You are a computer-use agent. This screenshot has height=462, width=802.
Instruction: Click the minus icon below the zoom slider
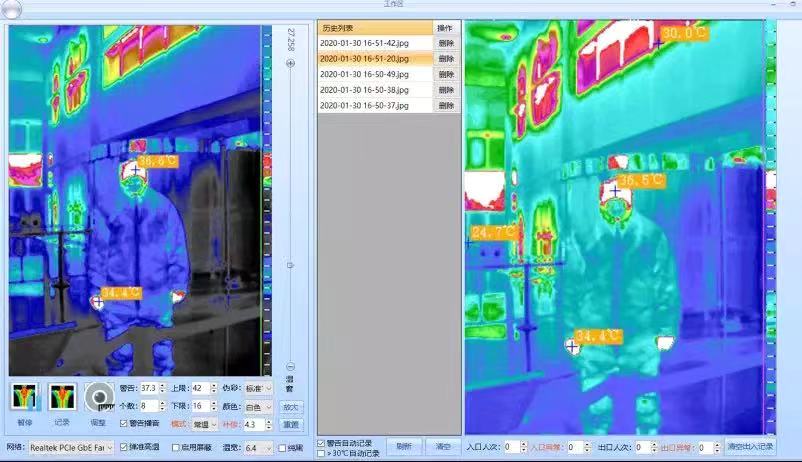[x=291, y=367]
